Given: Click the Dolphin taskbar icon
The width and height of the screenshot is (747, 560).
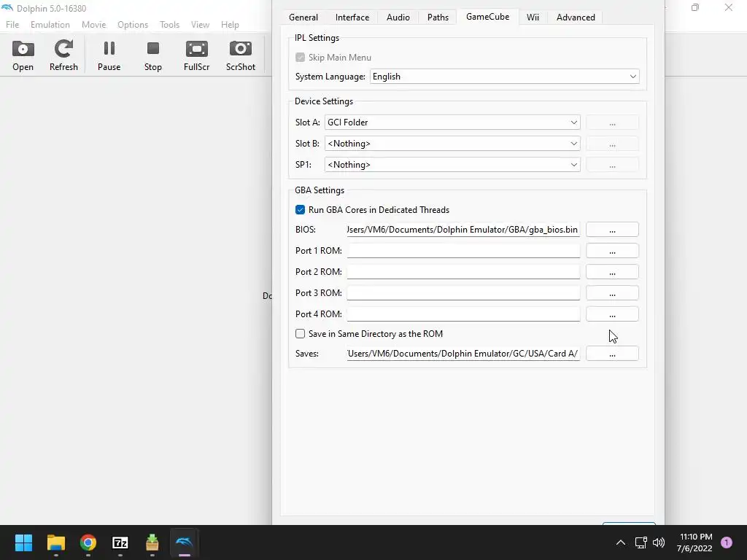Looking at the screenshot, I should pos(185,542).
